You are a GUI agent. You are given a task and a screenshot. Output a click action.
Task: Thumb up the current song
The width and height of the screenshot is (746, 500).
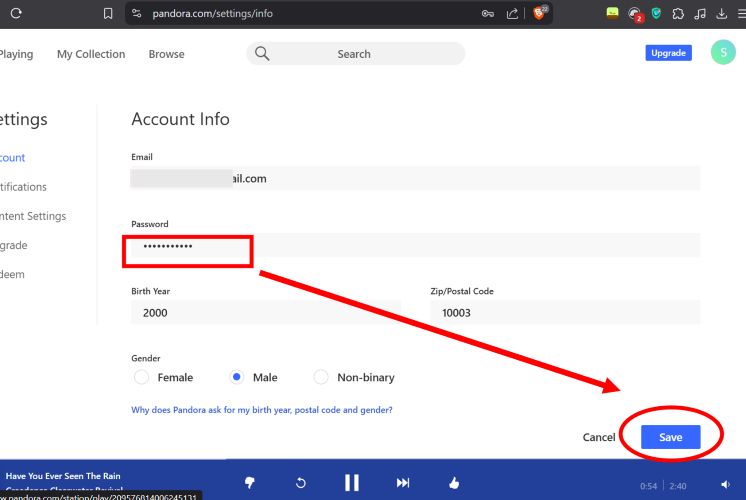[454, 483]
